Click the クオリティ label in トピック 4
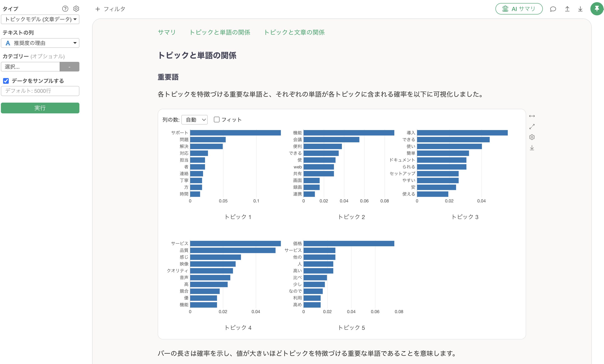 click(x=177, y=271)
